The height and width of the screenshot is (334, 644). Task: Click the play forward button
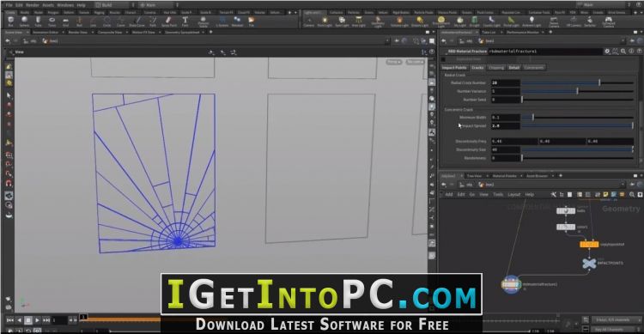(x=38, y=320)
